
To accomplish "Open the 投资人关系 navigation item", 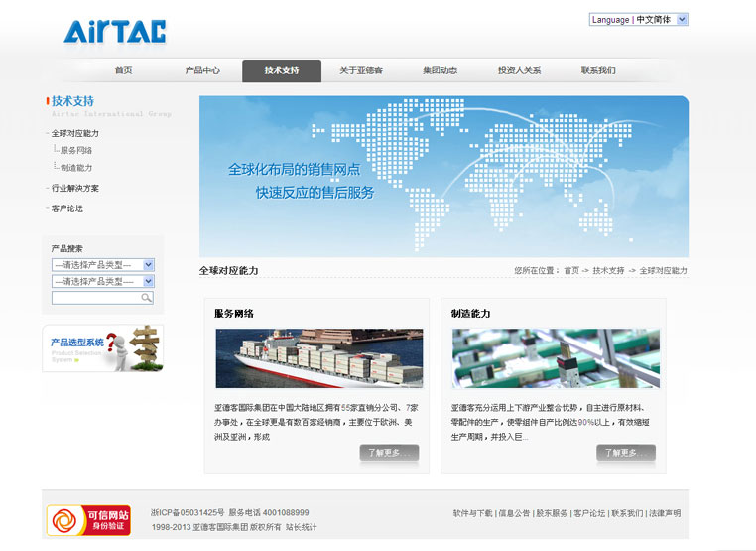I will (519, 70).
